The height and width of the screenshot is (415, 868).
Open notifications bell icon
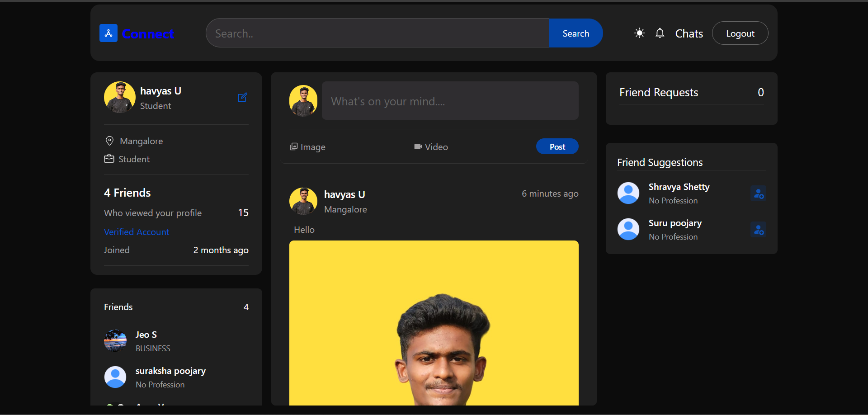[660, 33]
